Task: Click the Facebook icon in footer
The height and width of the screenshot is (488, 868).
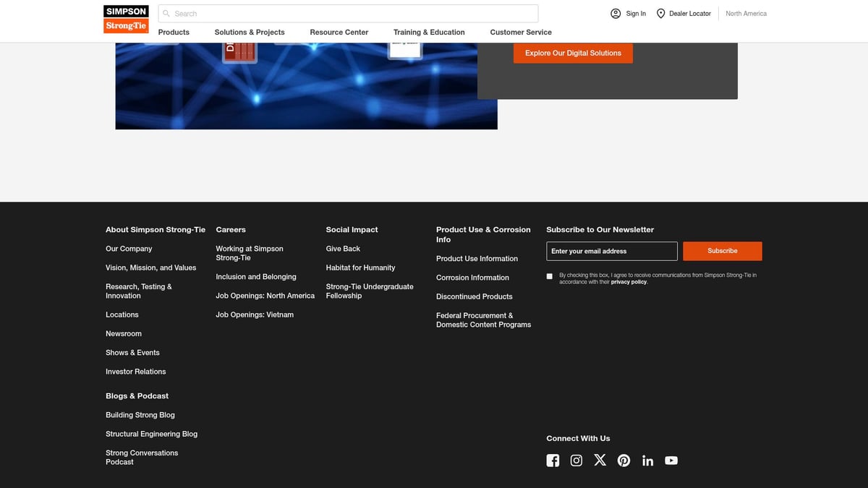Action: point(553,461)
